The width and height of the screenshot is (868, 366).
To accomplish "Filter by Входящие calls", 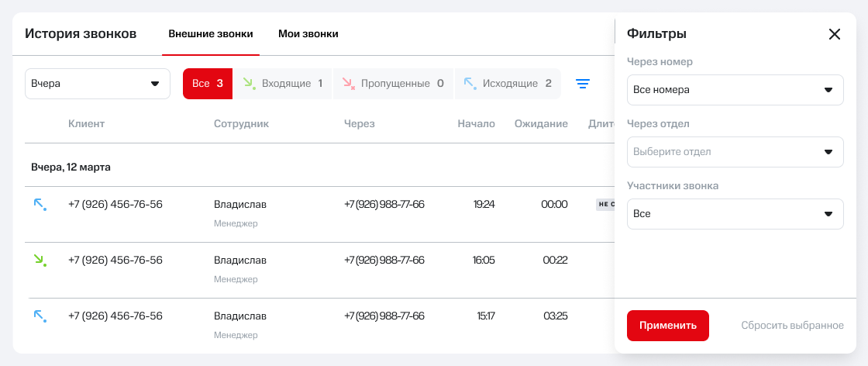I will tap(283, 84).
